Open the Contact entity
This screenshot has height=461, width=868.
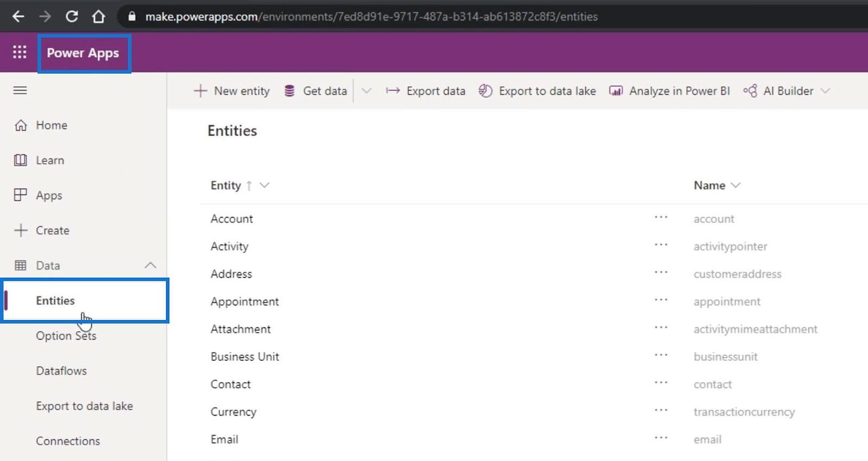pyautogui.click(x=231, y=384)
